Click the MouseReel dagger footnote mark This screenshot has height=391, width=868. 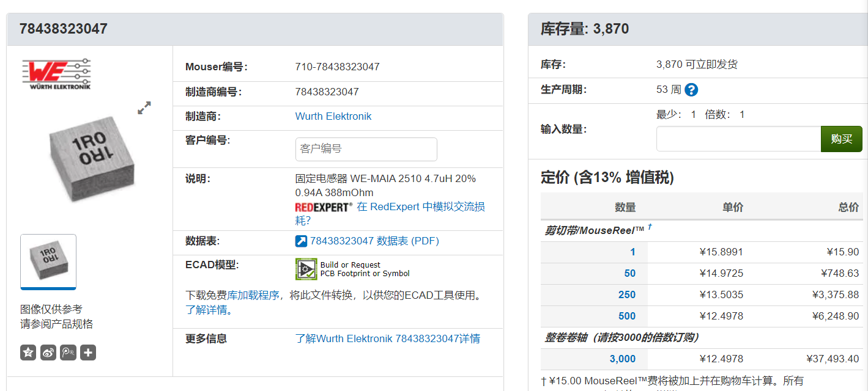(649, 227)
